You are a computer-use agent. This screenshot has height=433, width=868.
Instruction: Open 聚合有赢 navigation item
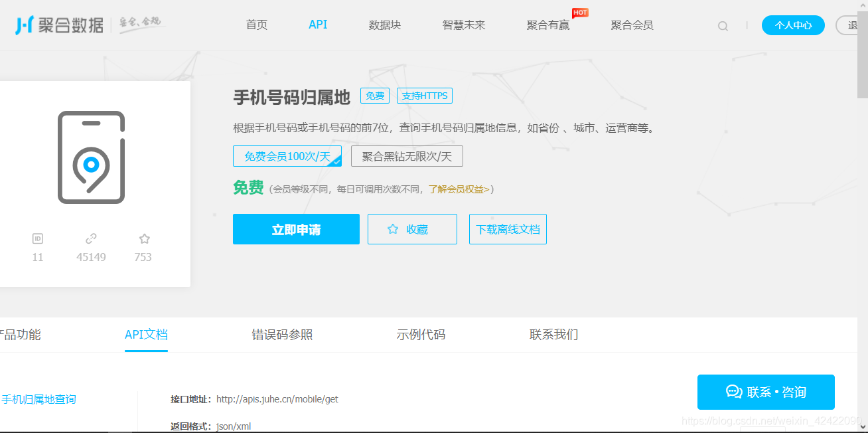548,25
